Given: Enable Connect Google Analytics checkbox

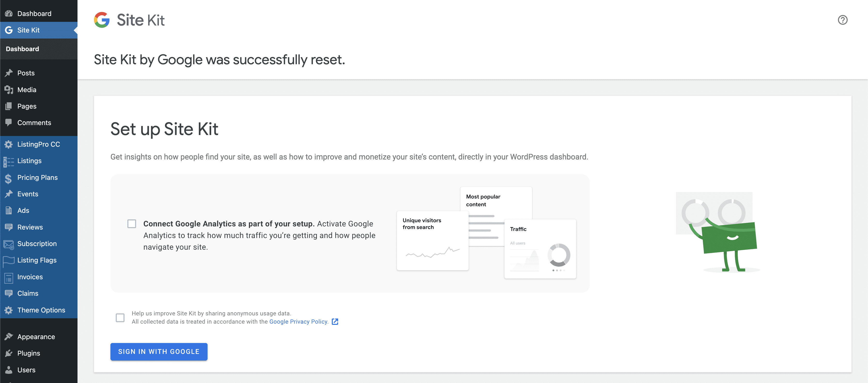Looking at the screenshot, I should (x=132, y=224).
